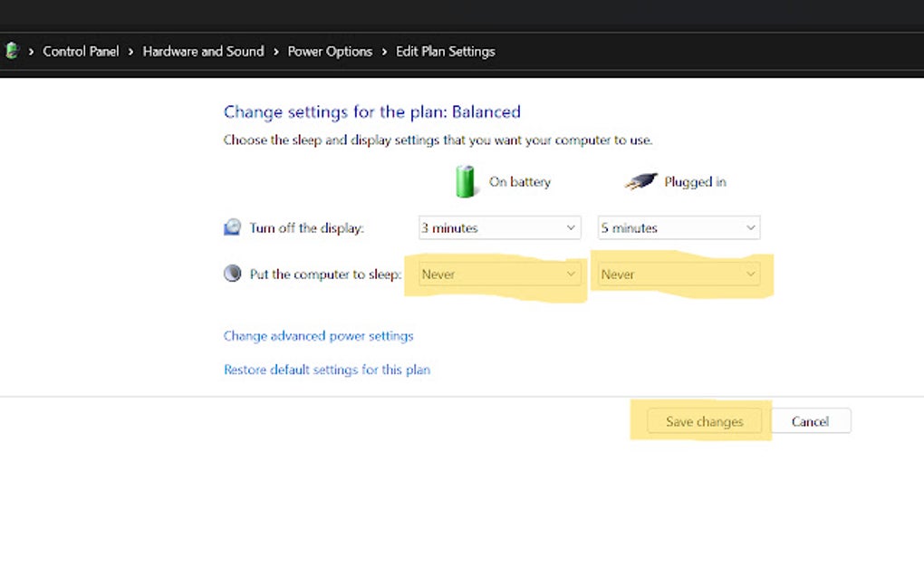The image size is (924, 578).
Task: Click Restore default settings for this plan
Action: (327, 370)
